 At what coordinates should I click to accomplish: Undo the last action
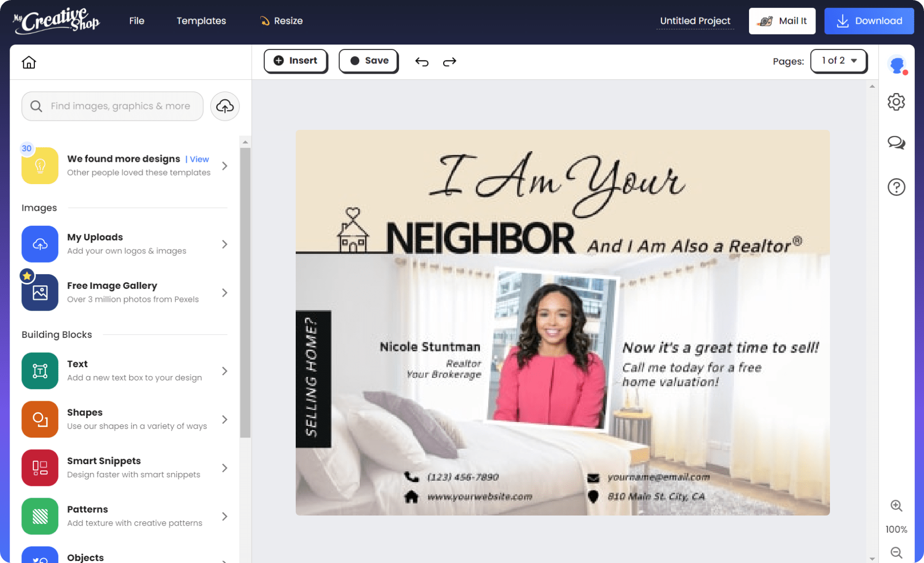click(x=422, y=62)
